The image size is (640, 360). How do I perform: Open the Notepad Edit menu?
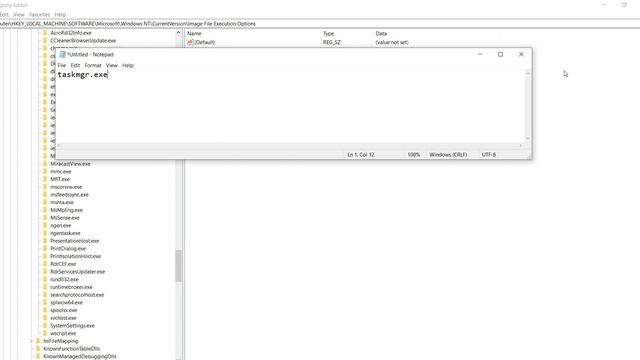click(75, 65)
